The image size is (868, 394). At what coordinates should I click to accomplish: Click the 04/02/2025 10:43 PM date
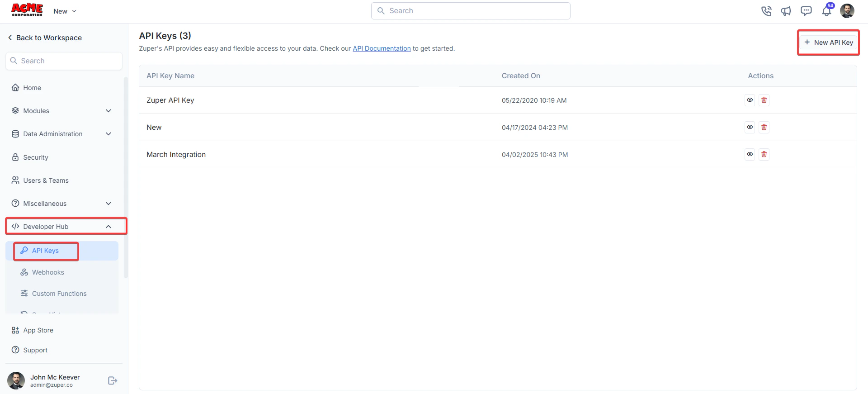pyautogui.click(x=535, y=155)
